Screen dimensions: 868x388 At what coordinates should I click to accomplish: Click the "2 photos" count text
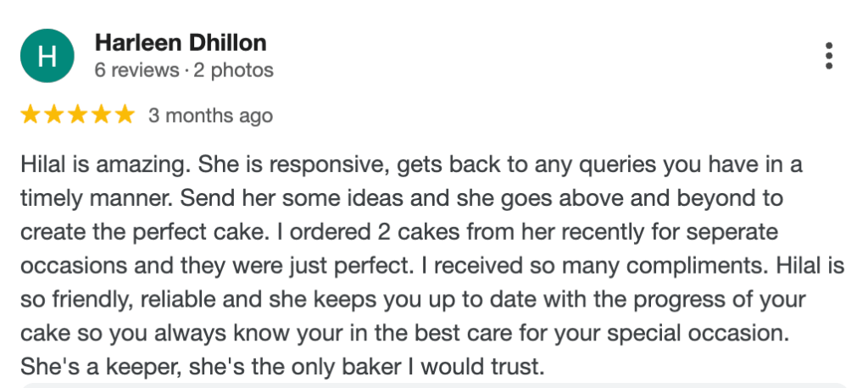233,70
